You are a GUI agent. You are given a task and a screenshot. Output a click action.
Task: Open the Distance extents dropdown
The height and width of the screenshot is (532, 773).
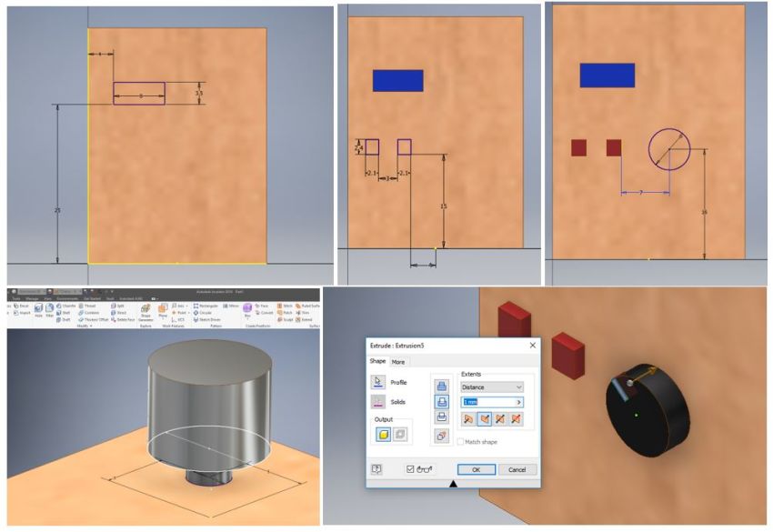click(x=492, y=387)
